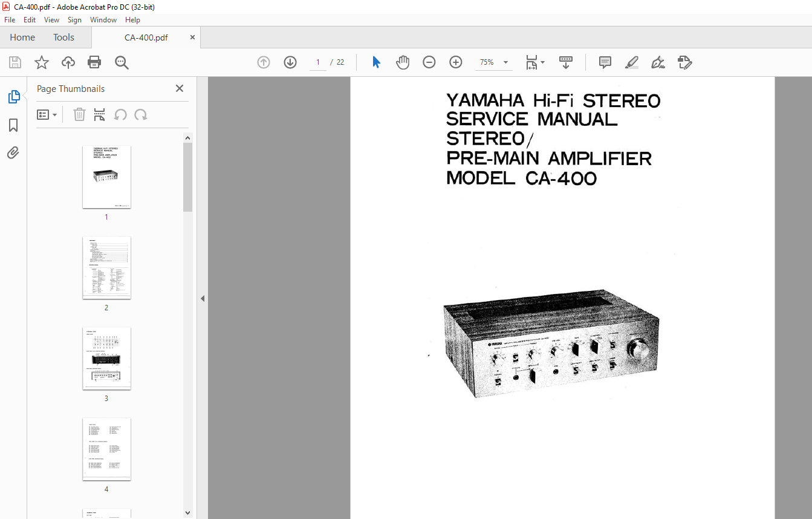The image size is (812, 519).
Task: Print the document using printer icon
Action: 94,62
